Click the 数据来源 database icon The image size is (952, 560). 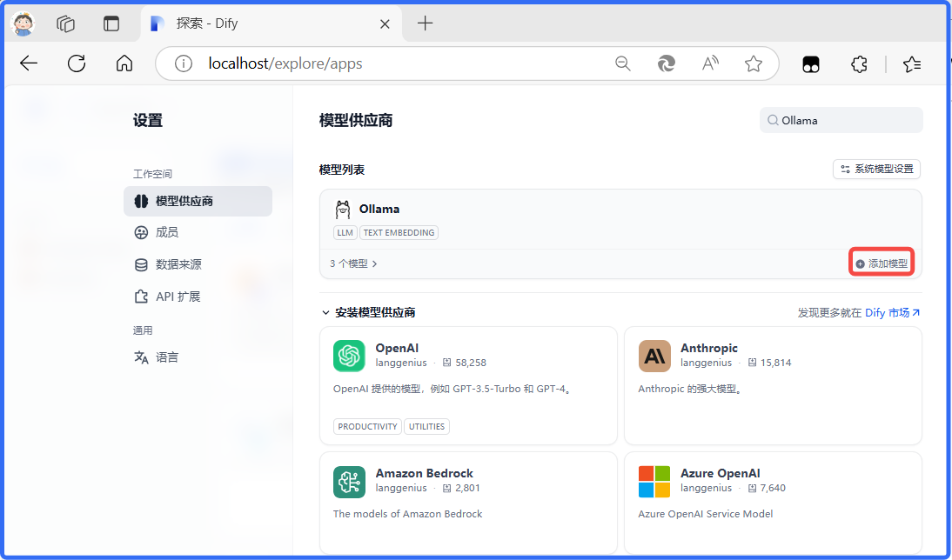[141, 264]
